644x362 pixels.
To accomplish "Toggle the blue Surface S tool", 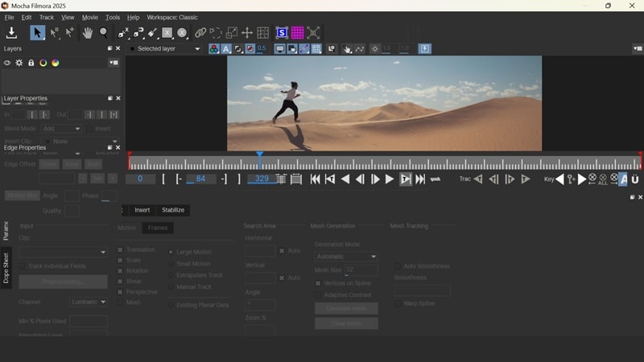I will pos(282,33).
